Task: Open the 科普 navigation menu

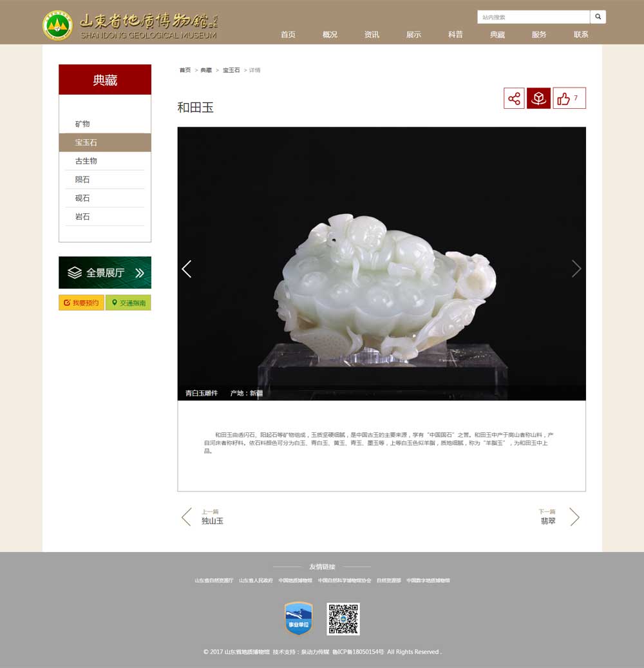Action: tap(455, 35)
